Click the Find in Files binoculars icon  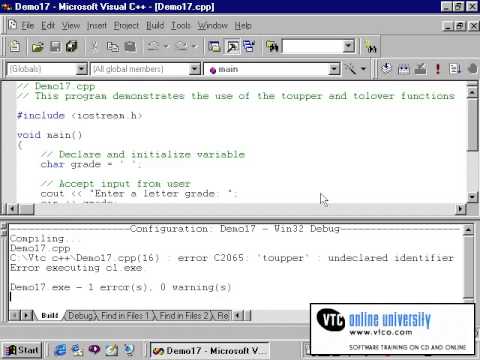pos(272,46)
